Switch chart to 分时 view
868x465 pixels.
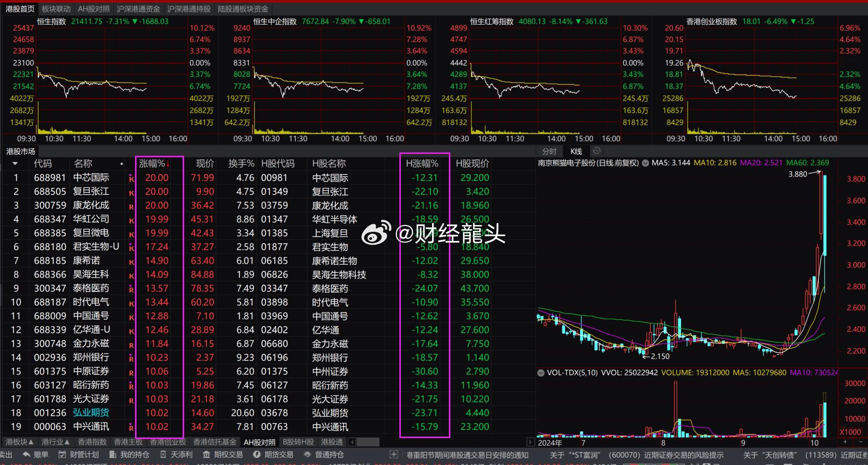(x=549, y=151)
